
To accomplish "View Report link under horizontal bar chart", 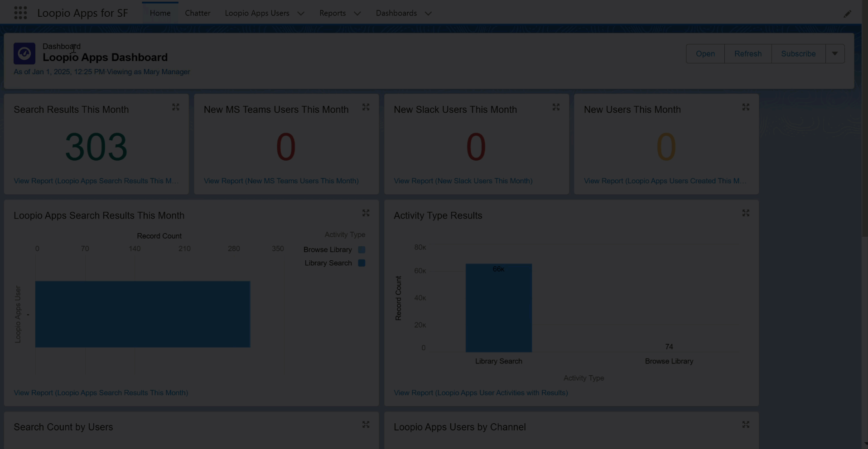I will click(101, 392).
